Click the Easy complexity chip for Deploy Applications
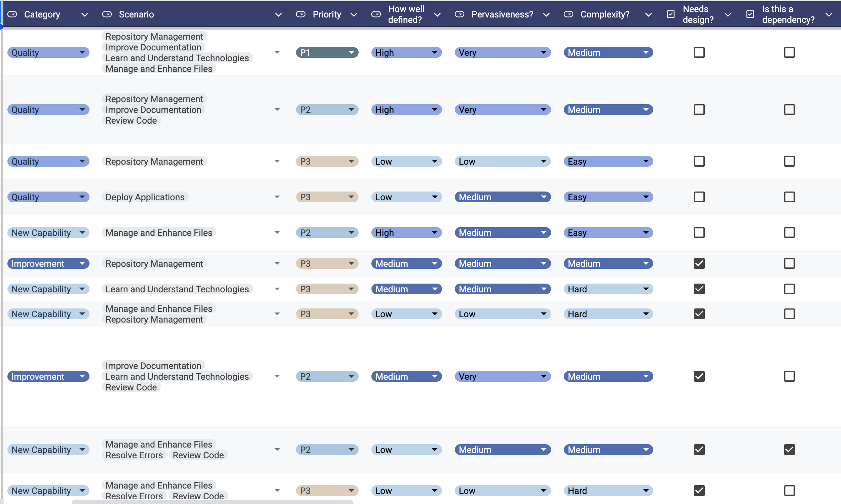Screen dimensions: 841x504 coord(608,197)
